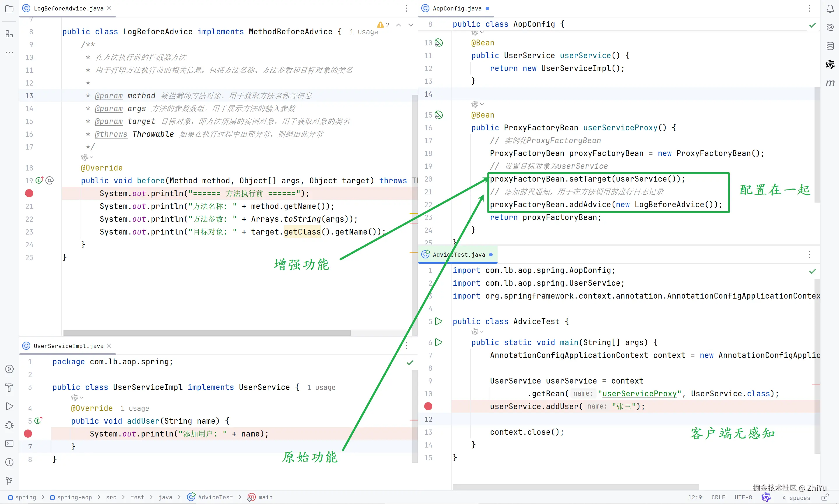The height and width of the screenshot is (504, 839).
Task: Open the Terminal tool window icon
Action: pyautogui.click(x=9, y=443)
